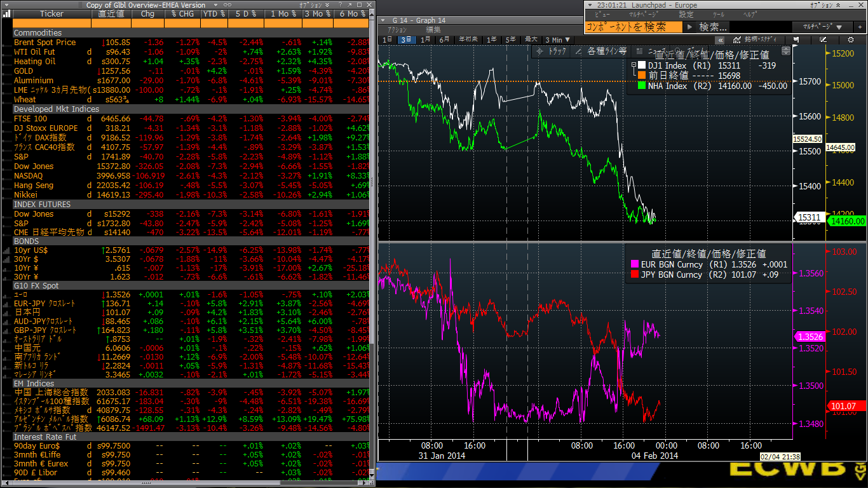
Task: Toggle the 1日 range button
Action: [387, 39]
